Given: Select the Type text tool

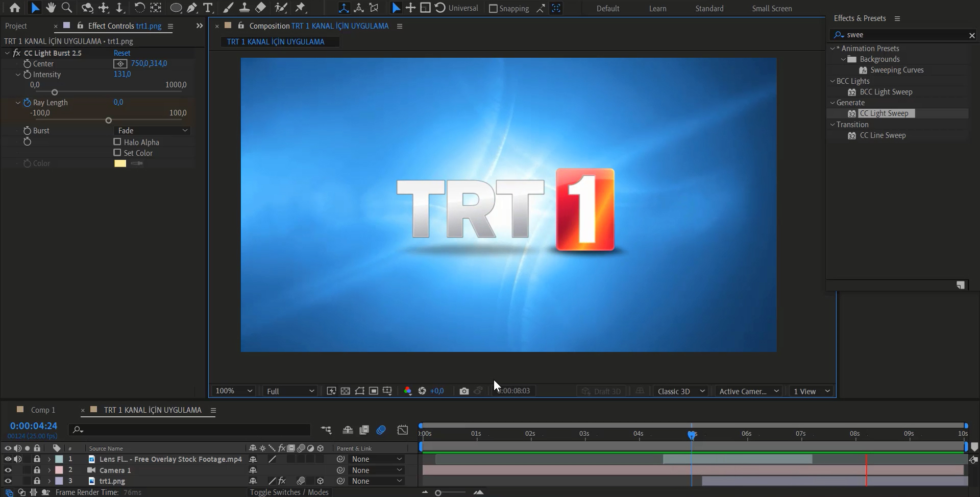Looking at the screenshot, I should [x=207, y=8].
